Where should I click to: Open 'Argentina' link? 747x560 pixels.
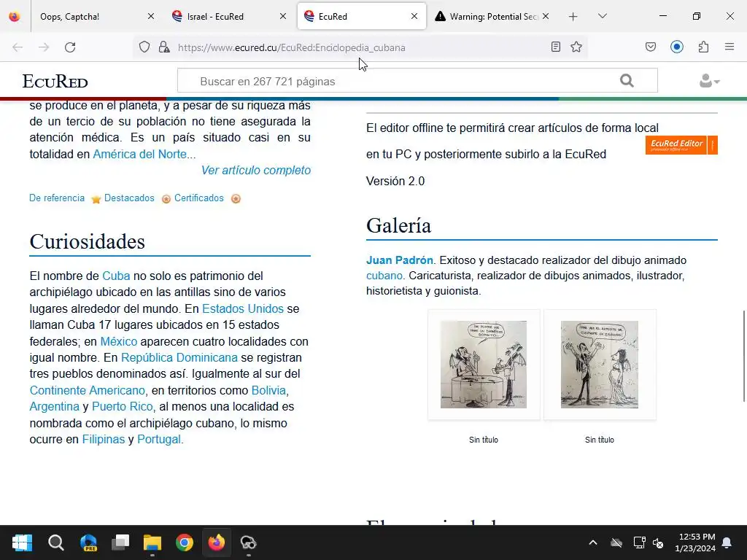point(54,407)
